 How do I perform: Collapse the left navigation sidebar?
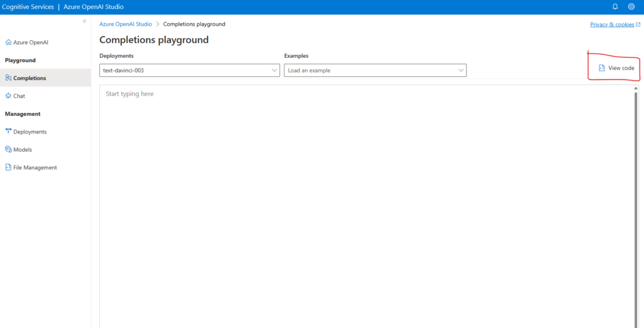click(x=84, y=21)
